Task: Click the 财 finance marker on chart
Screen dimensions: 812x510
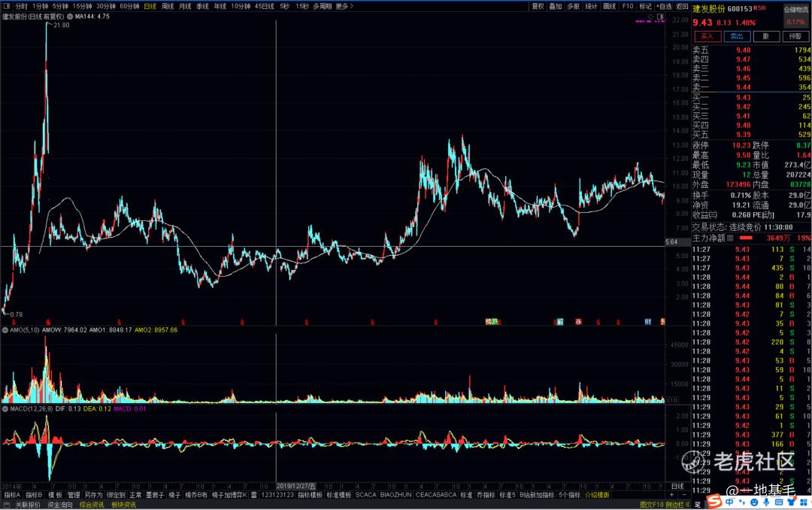Action: (x=648, y=322)
